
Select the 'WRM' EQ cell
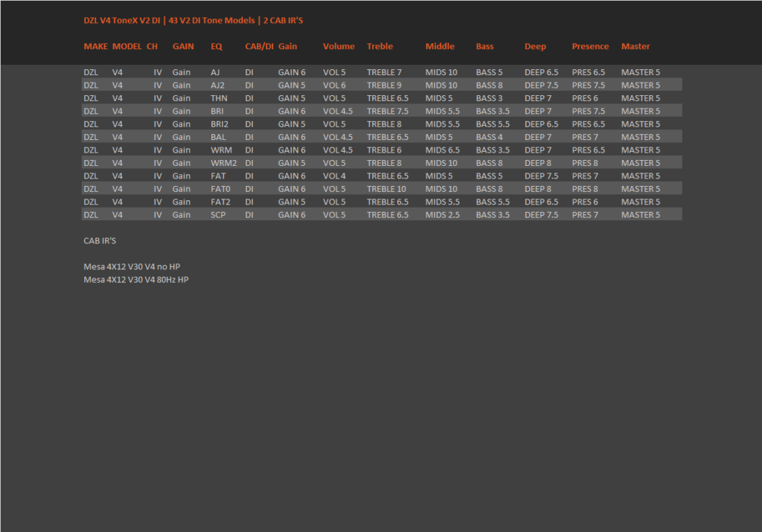[221, 150]
